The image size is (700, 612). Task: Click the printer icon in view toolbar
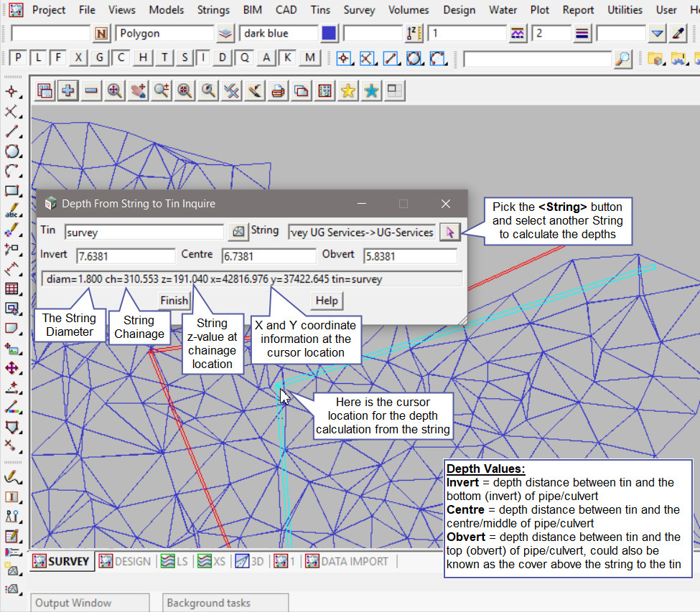click(278, 90)
